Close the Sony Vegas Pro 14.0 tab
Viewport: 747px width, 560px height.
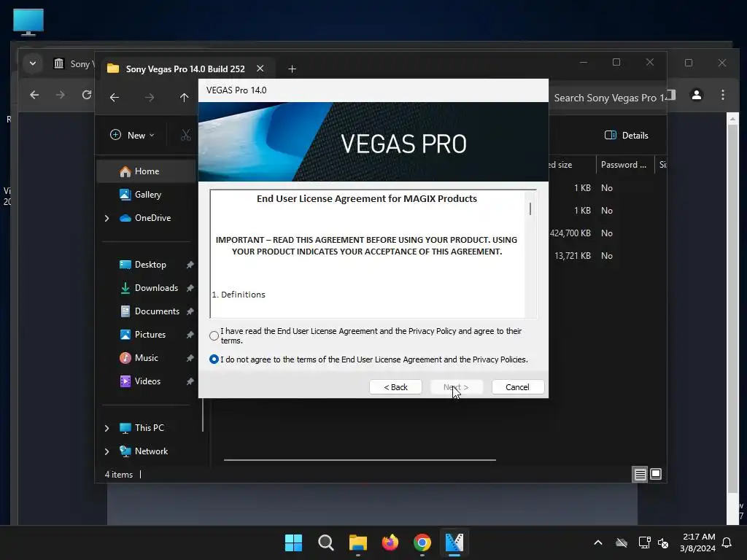[x=260, y=69]
